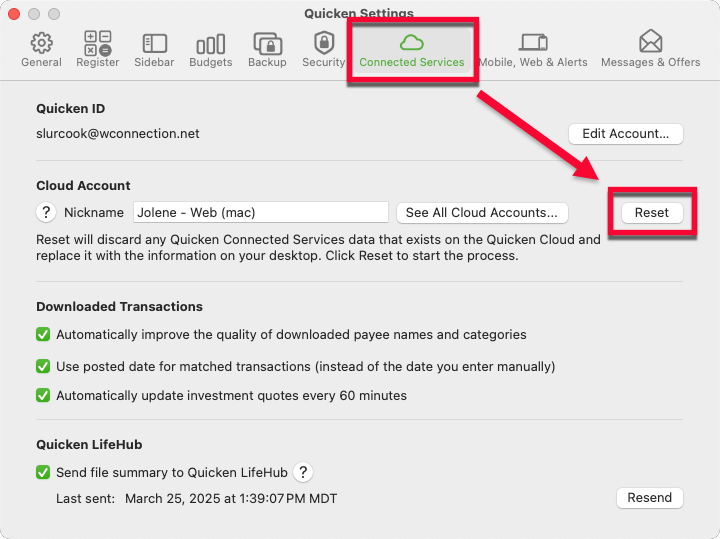Click the help icon beside Nickname
This screenshot has height=539, width=720.
pyautogui.click(x=46, y=212)
